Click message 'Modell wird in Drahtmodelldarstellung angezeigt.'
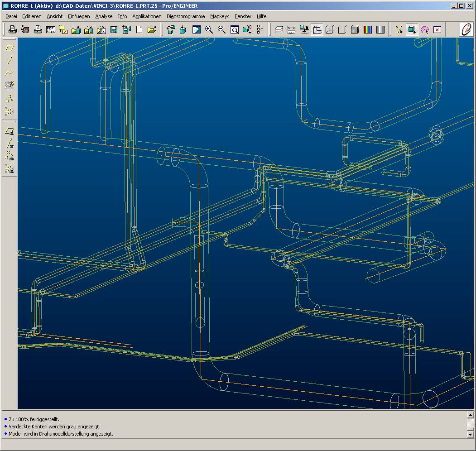Screen dimensions: 476x451 [61, 434]
